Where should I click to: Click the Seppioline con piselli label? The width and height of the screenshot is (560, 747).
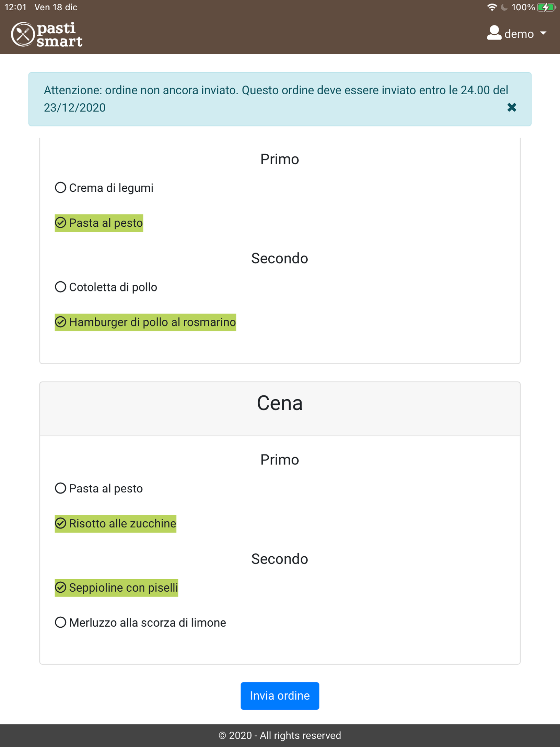click(x=123, y=587)
